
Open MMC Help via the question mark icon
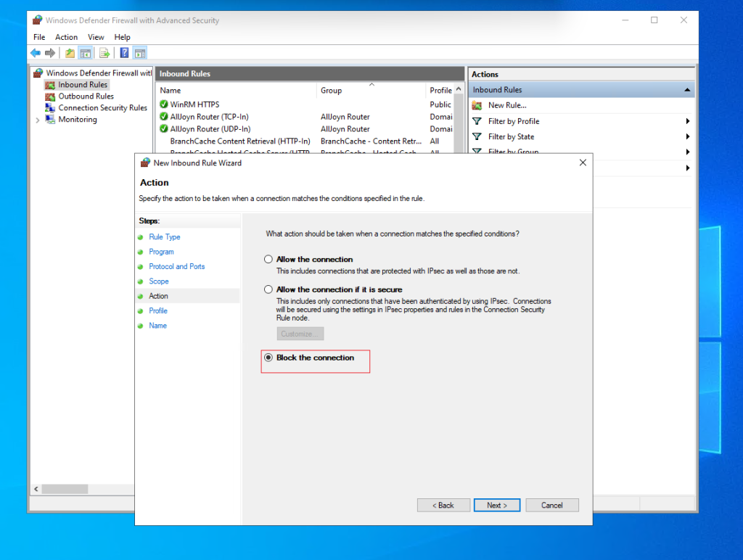[x=123, y=52]
